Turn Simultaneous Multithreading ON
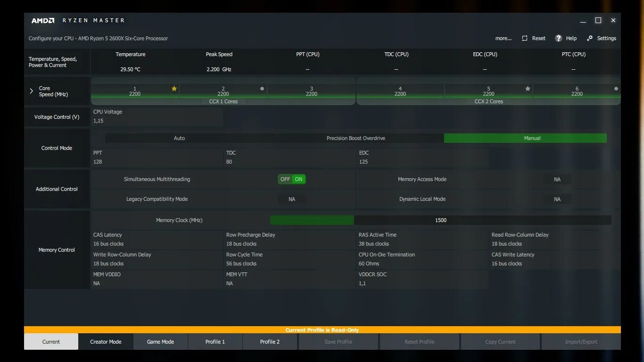 click(299, 179)
